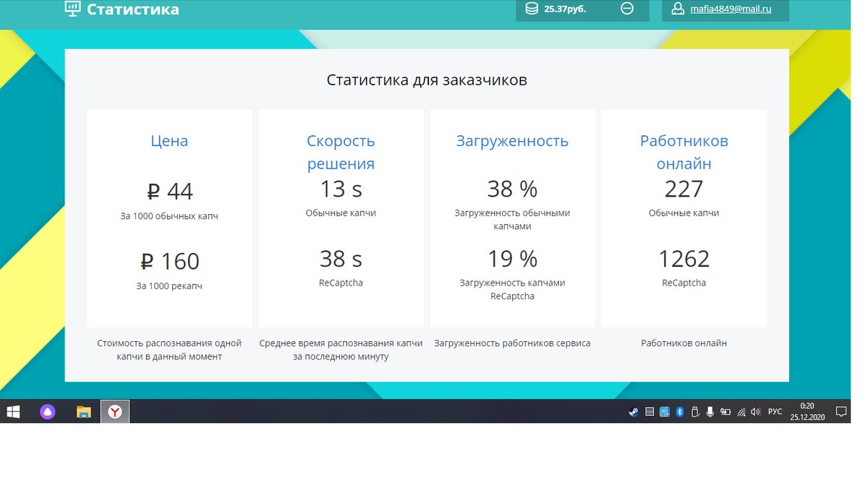Open the Windows Start menu
This screenshot has height=488, width=868.
[14, 411]
